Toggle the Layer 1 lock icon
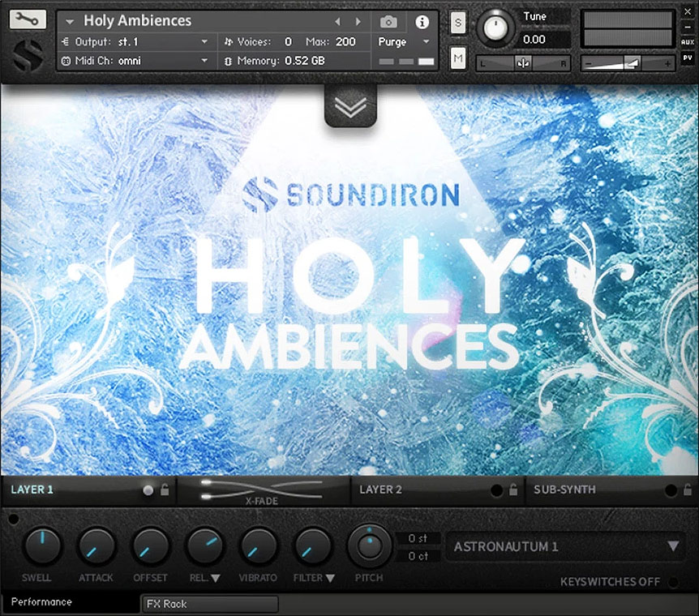Image resolution: width=699 pixels, height=616 pixels. point(165,490)
